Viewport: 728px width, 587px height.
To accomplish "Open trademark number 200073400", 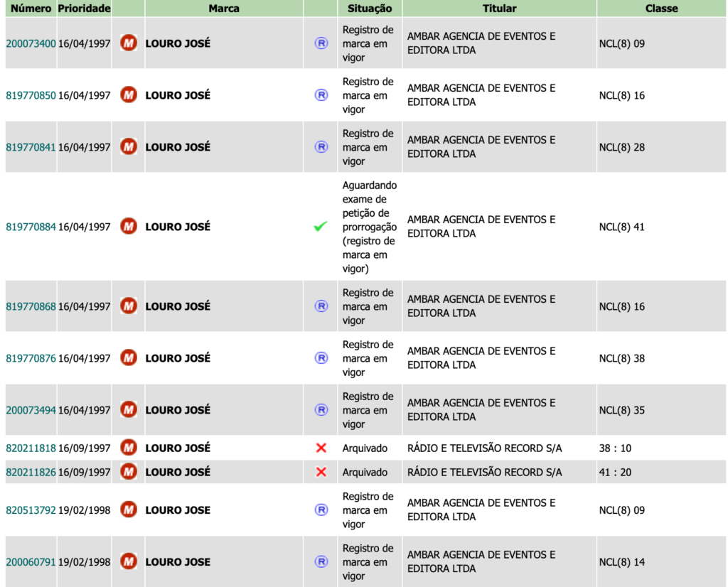I will pyautogui.click(x=31, y=43).
